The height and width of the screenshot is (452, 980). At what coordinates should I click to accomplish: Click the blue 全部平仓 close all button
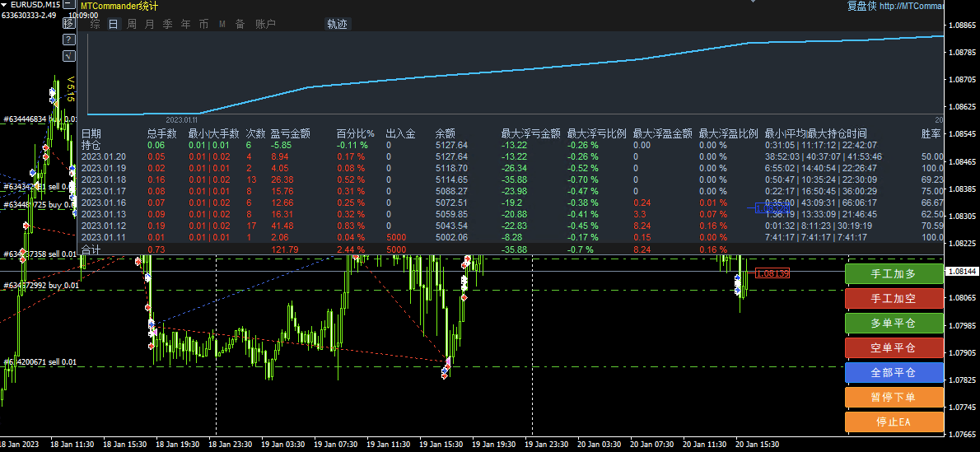pos(894,372)
